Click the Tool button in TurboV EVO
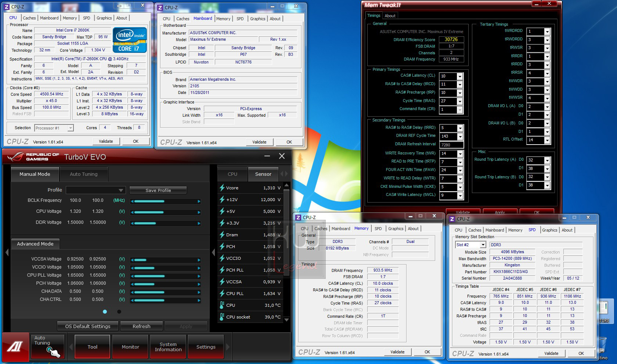Viewport: 617px width, 364px height. 93,347
